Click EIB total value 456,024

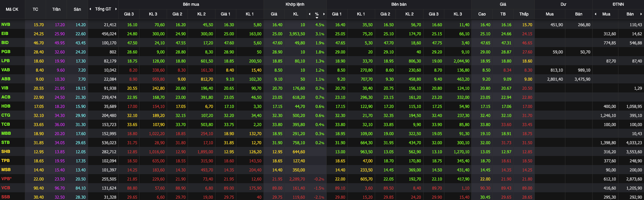coord(109,34)
